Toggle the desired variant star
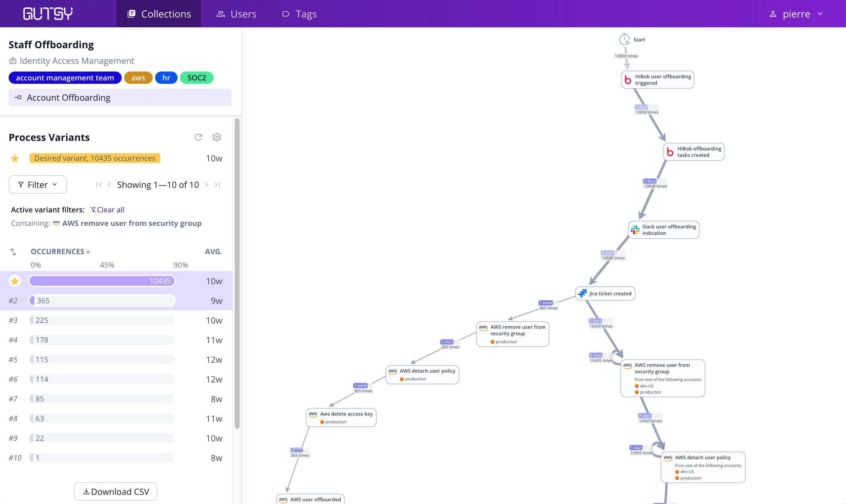The height and width of the screenshot is (504, 846). pyautogui.click(x=15, y=158)
